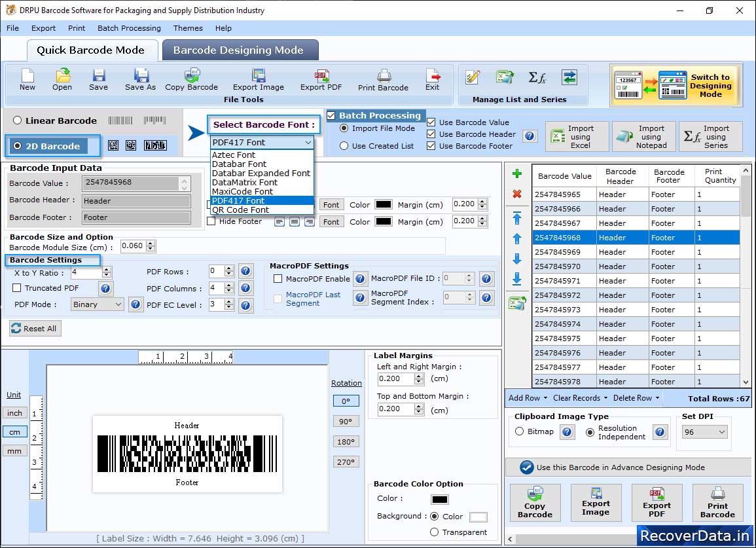Open a file with Open icon

pos(62,79)
